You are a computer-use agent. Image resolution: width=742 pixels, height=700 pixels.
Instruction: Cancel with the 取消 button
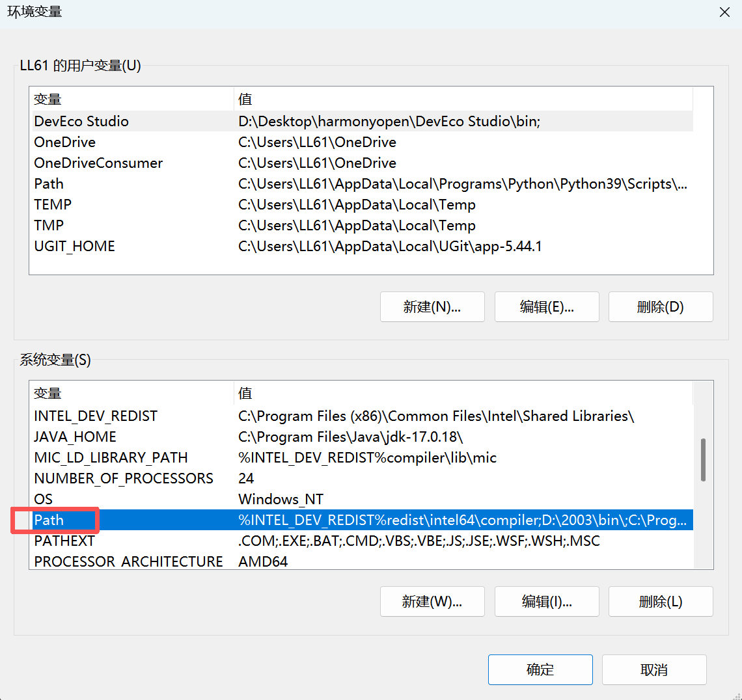(x=654, y=669)
